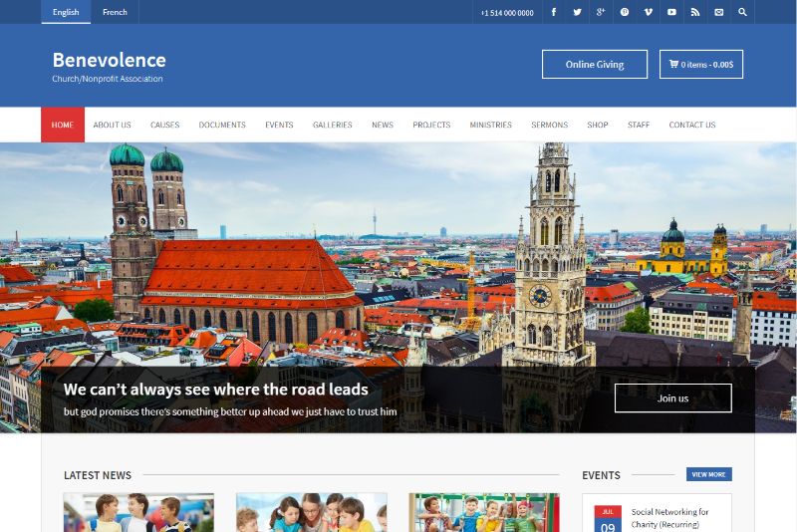Screen dimensions: 797x532
Task: Open the Twitter social icon
Action: (x=578, y=12)
